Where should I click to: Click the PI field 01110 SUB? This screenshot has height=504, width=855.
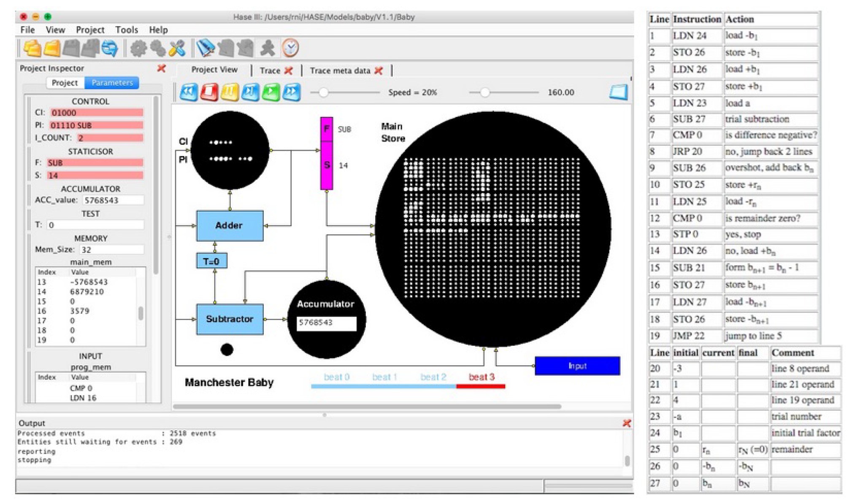(x=96, y=125)
